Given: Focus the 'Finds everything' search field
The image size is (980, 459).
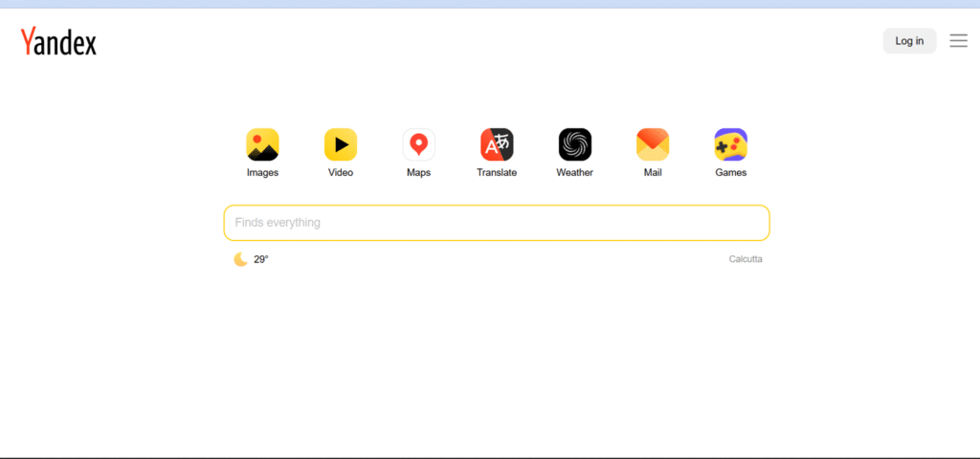Looking at the screenshot, I should (496, 223).
